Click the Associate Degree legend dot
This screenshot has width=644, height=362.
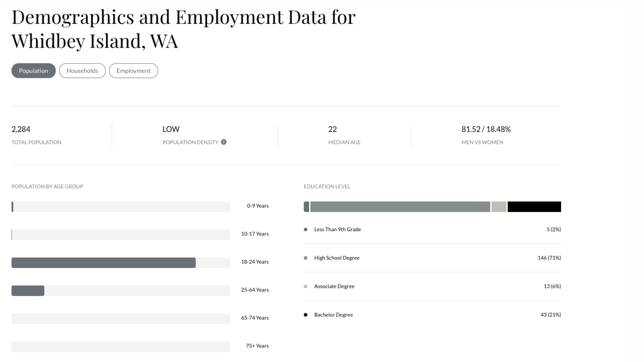point(306,286)
